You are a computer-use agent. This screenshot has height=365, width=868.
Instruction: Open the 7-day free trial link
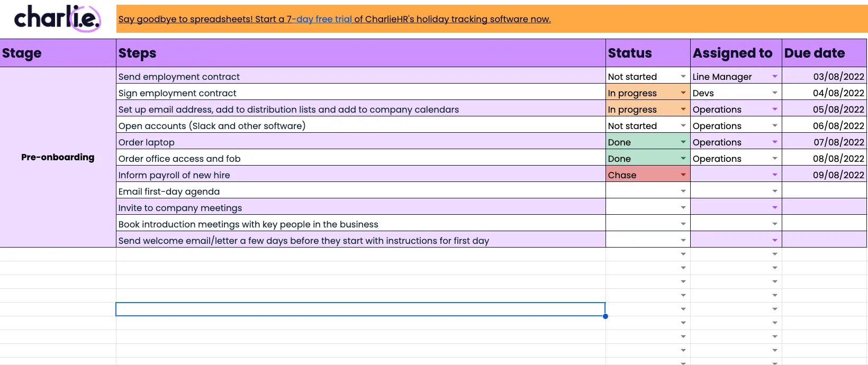pos(323,19)
